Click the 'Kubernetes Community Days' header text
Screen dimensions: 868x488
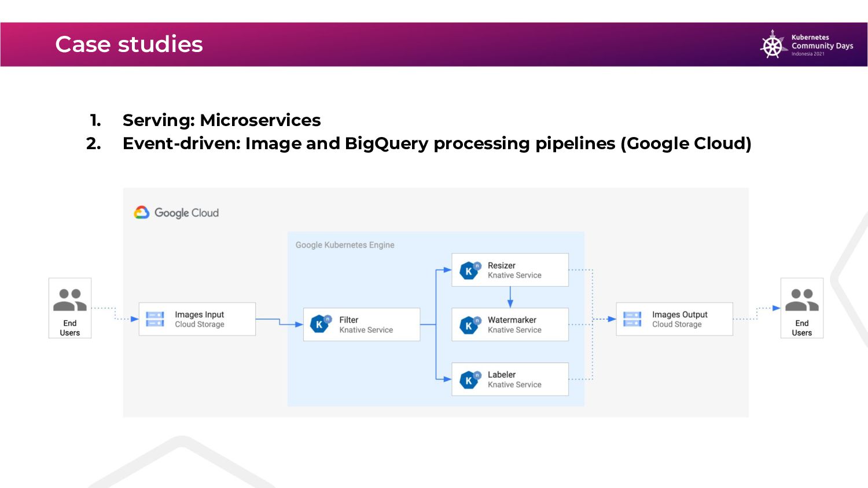click(822, 42)
